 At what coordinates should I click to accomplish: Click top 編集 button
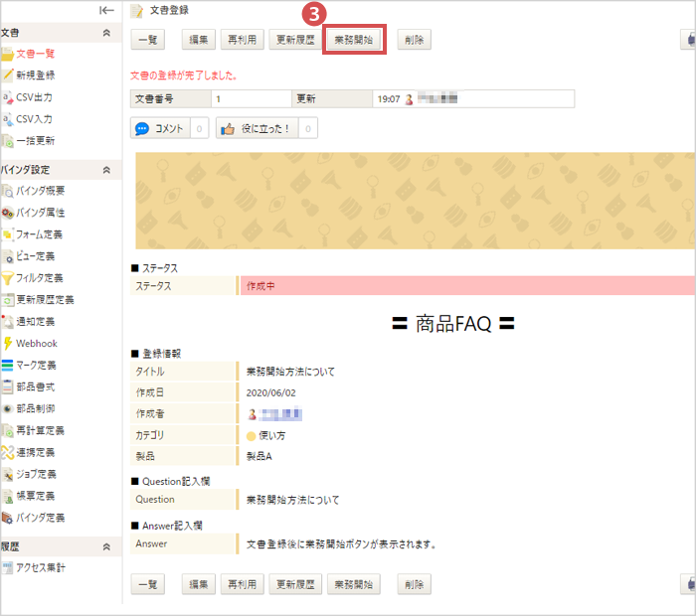pyautogui.click(x=199, y=40)
